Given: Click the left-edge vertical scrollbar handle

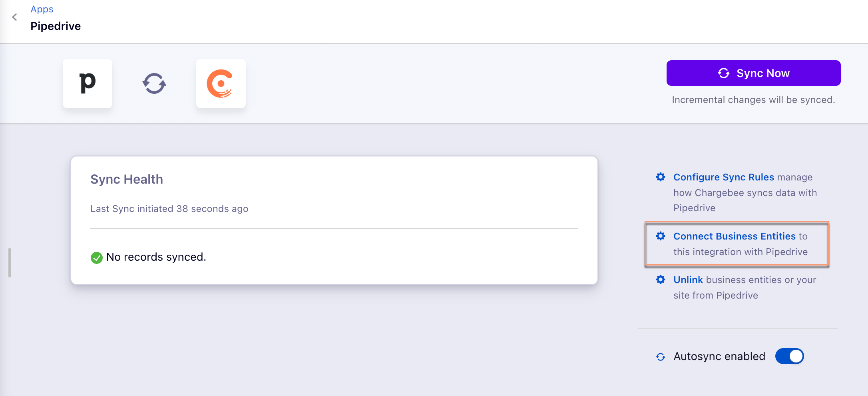Looking at the screenshot, I should pos(10,262).
